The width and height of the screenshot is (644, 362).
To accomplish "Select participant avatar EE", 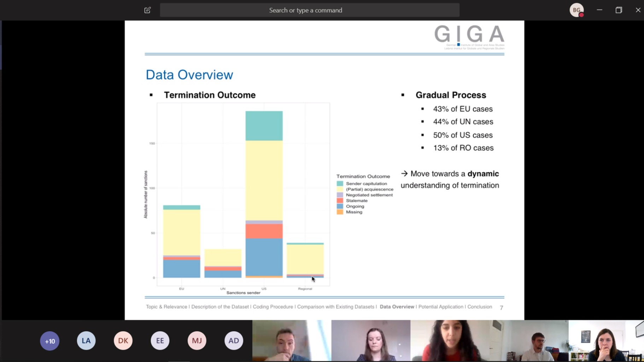I will tap(160, 340).
